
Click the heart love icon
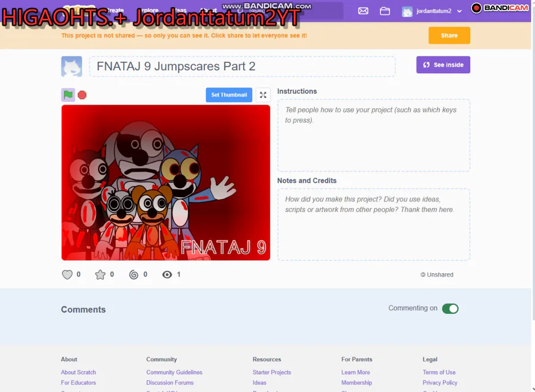[x=67, y=274]
